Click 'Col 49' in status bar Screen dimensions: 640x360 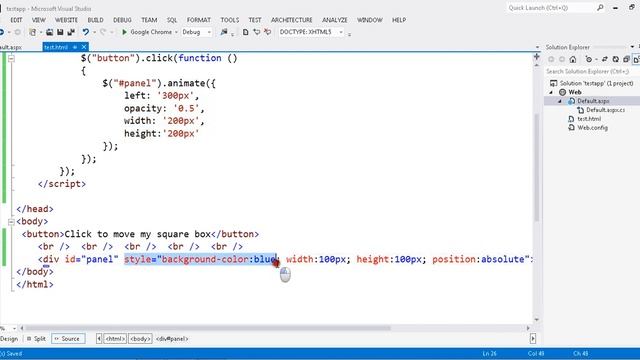(x=536, y=354)
